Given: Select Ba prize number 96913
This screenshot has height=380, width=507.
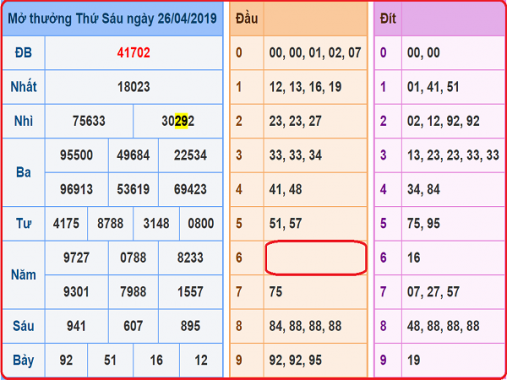Looking at the screenshot, I should tap(76, 189).
